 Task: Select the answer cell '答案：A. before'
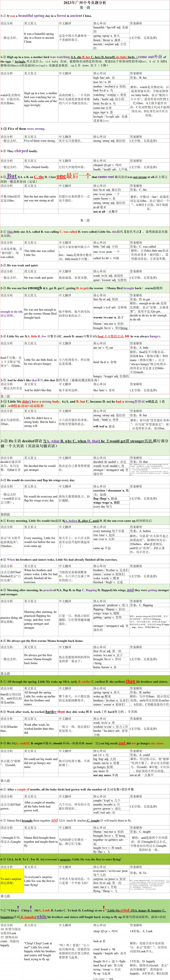pos(140,531)
